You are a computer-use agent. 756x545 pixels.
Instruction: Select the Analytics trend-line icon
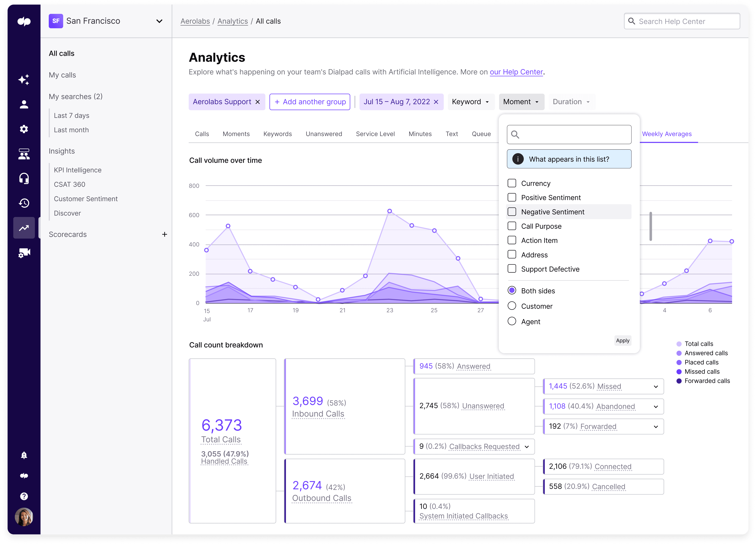coord(24,228)
